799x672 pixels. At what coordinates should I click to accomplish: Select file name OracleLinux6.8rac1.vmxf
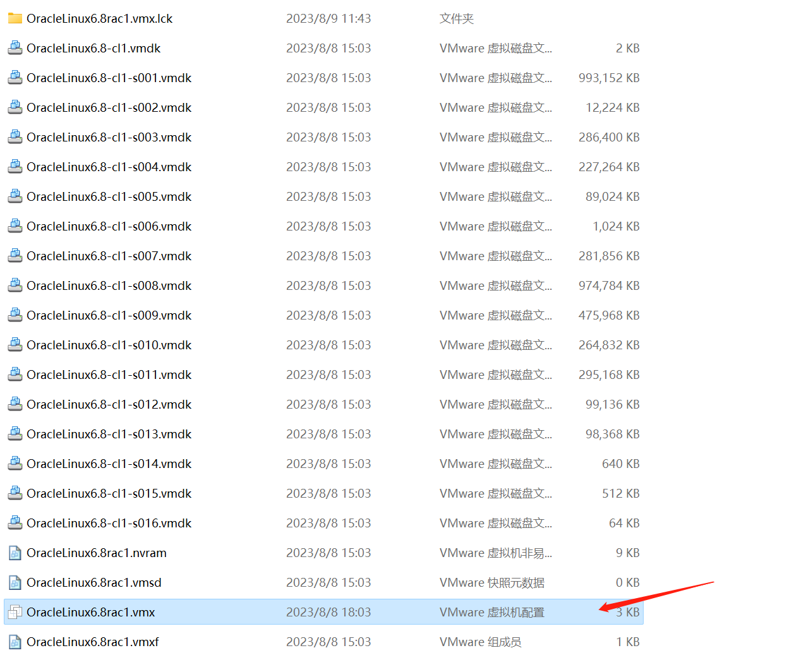[93, 642]
